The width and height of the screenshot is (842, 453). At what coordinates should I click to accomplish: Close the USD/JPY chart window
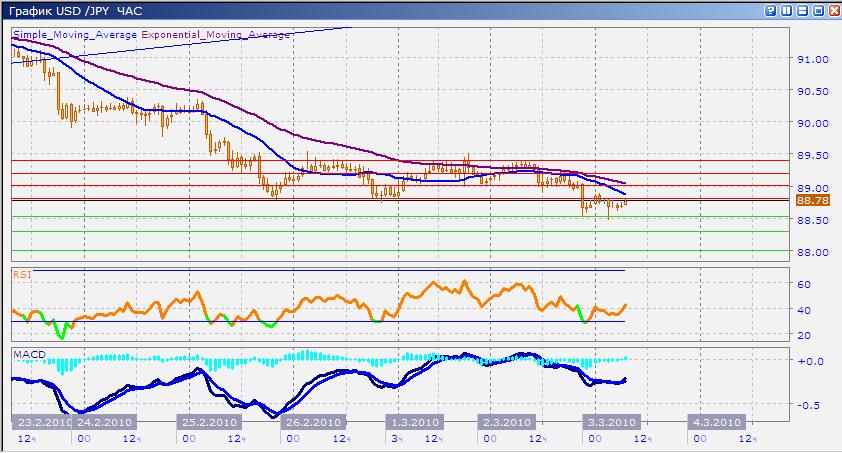[x=832, y=10]
